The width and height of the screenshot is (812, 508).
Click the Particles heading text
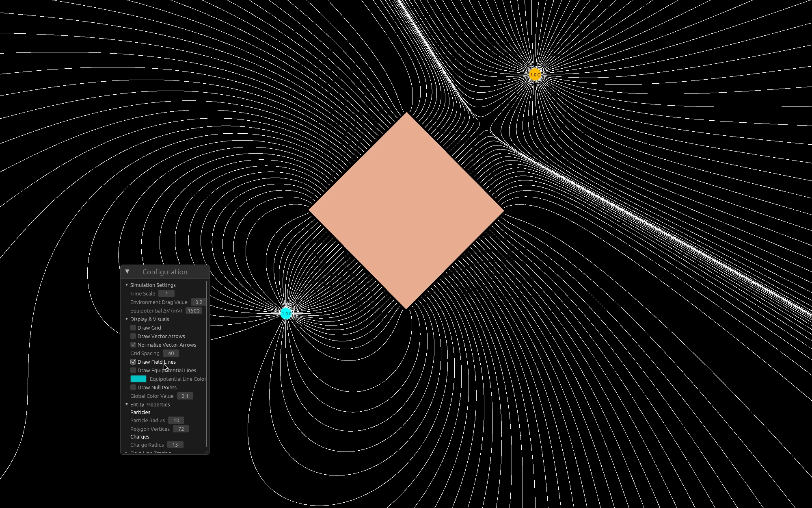[140, 412]
